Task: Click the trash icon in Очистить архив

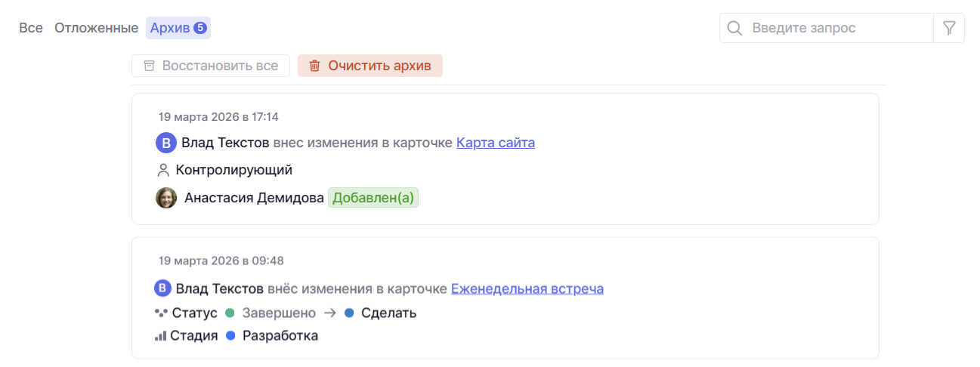Action: 315,66
